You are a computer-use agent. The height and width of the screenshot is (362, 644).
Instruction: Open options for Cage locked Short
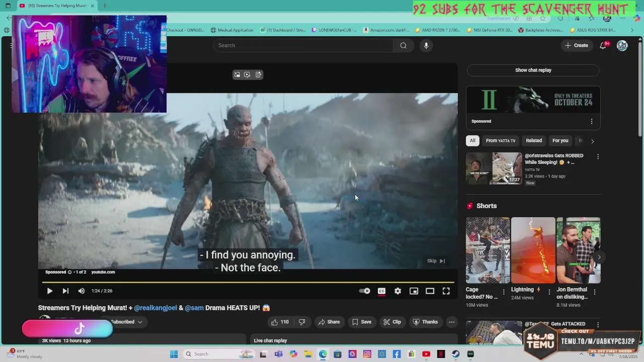(x=504, y=292)
